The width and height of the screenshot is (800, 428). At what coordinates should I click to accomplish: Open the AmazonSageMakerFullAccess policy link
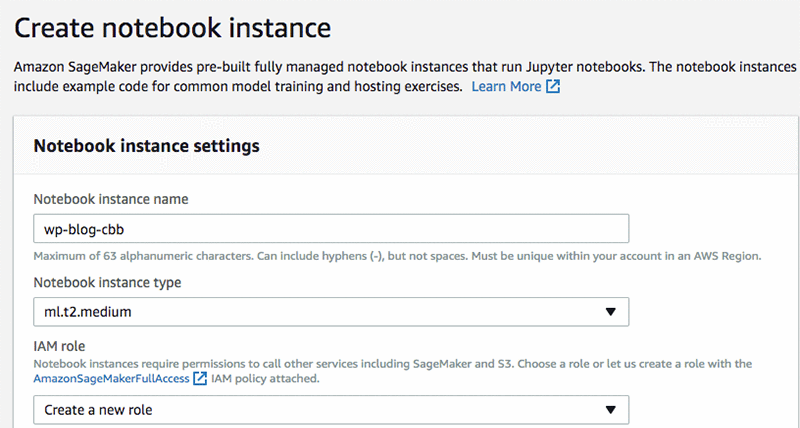[x=110, y=379]
